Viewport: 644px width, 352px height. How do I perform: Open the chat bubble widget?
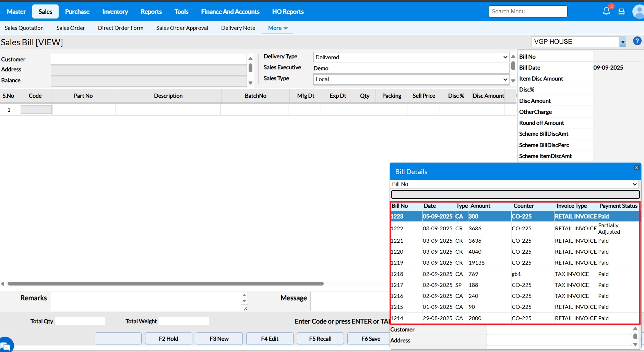tap(6, 345)
